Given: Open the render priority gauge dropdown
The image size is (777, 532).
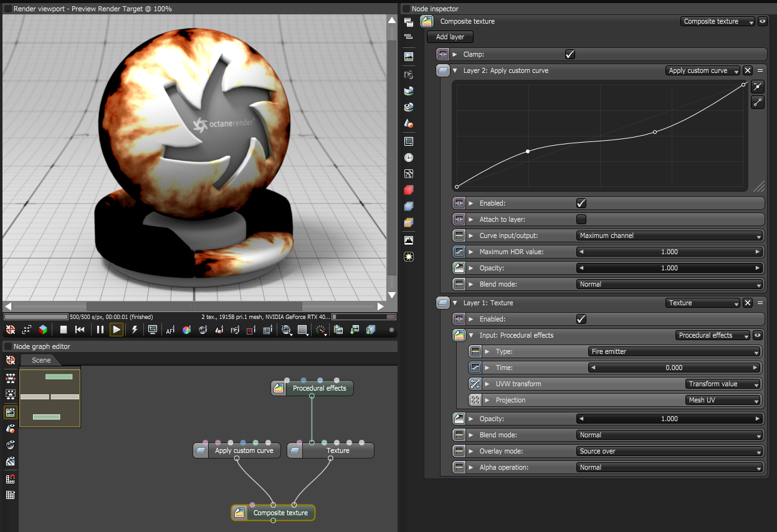Looking at the screenshot, I should point(322,330).
